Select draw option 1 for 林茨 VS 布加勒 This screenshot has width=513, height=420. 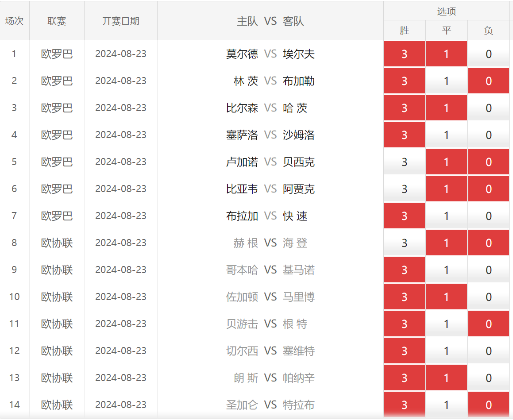click(x=446, y=81)
